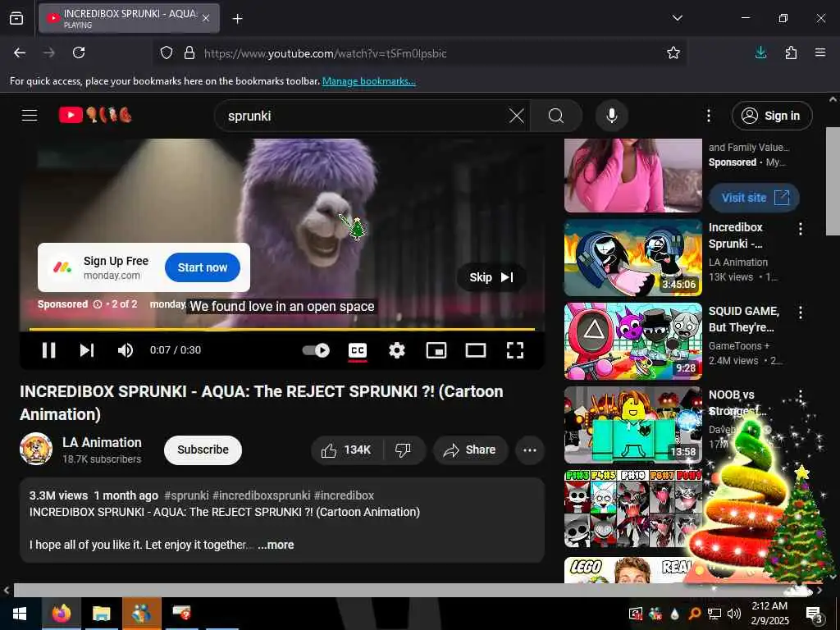Clear the search text with X
840x630 pixels.
tap(517, 116)
